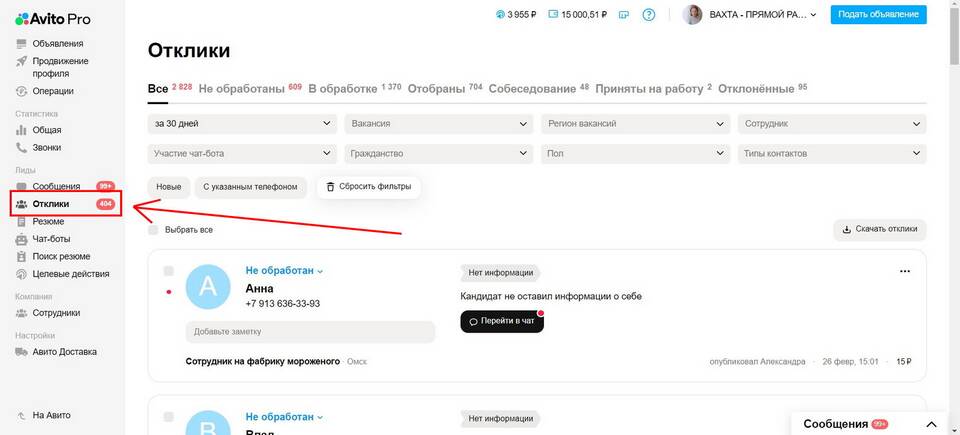The width and height of the screenshot is (960, 435).
Task: Click the Добавьте заметку note field
Action: [x=310, y=332]
